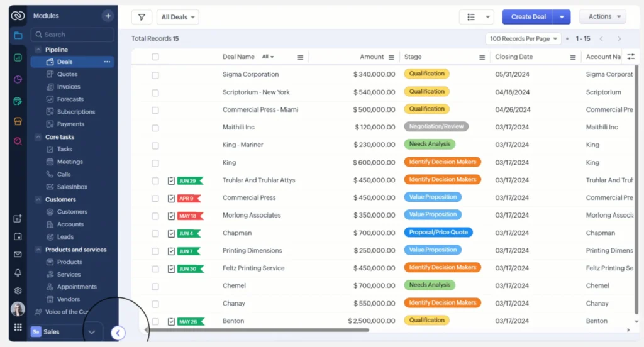
Task: Open the notifications bell icon
Action: 18,273
